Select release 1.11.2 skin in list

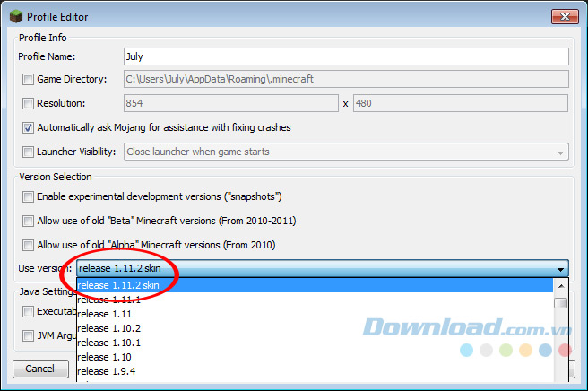(315, 285)
